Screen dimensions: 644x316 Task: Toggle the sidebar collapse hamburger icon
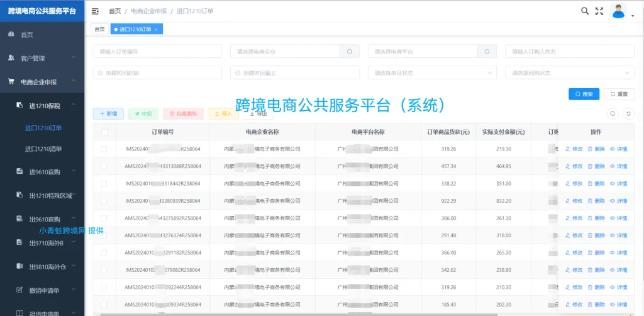click(95, 11)
